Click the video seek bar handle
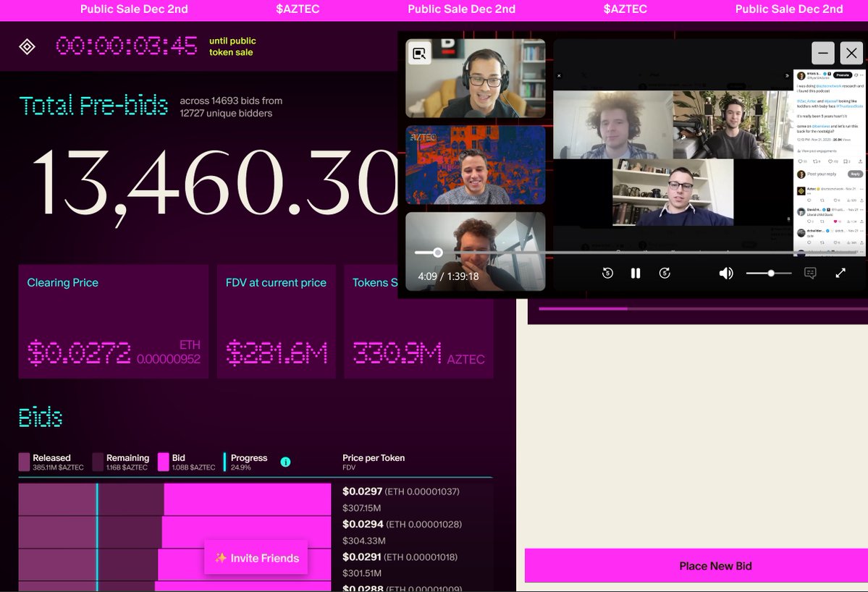 click(x=438, y=253)
